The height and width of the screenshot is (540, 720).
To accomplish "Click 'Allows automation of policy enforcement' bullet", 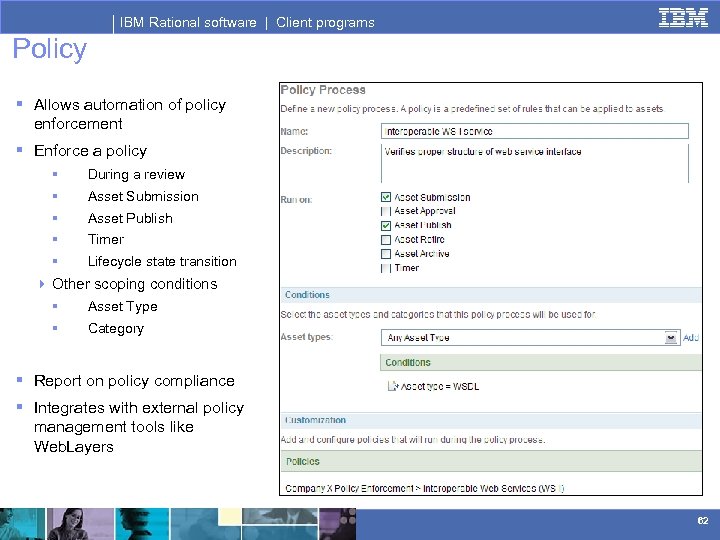I will [130, 114].
